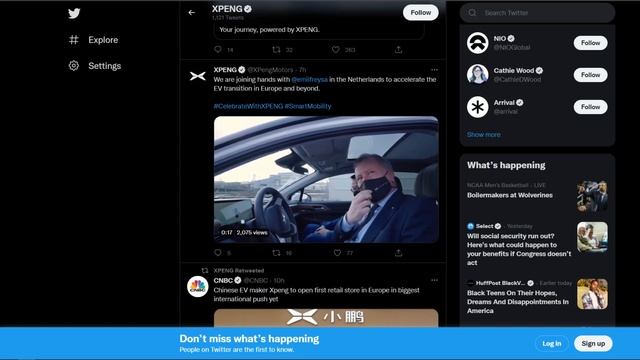Open Boilermakers at Wolverines trend
Screen dimensions: 640x360
tap(510, 195)
